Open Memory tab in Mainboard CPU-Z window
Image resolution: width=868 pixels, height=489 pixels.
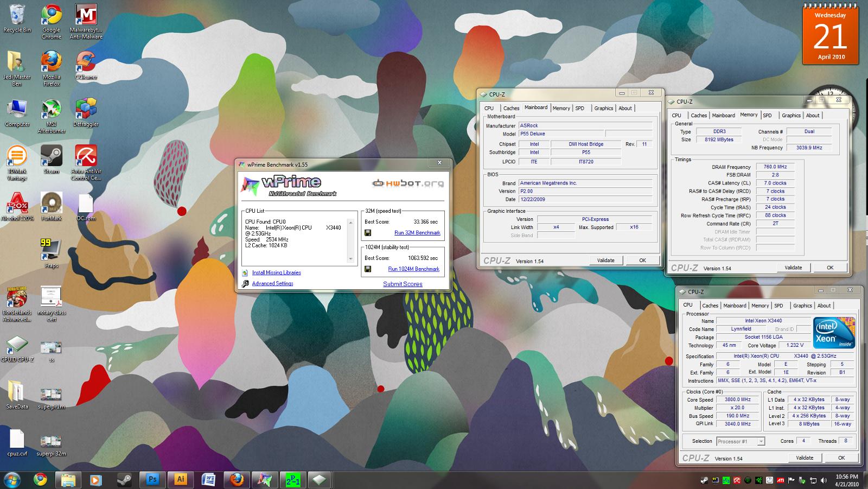[x=561, y=108]
